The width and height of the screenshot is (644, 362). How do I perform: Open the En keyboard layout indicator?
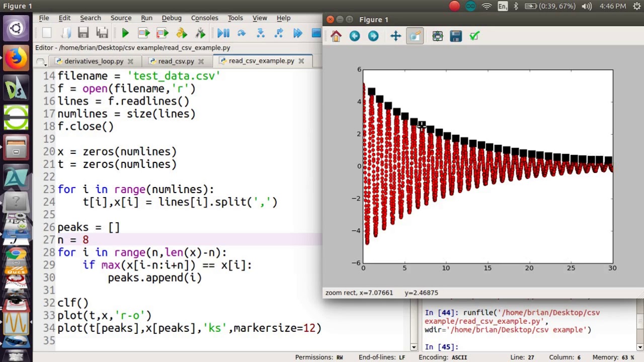(x=503, y=6)
